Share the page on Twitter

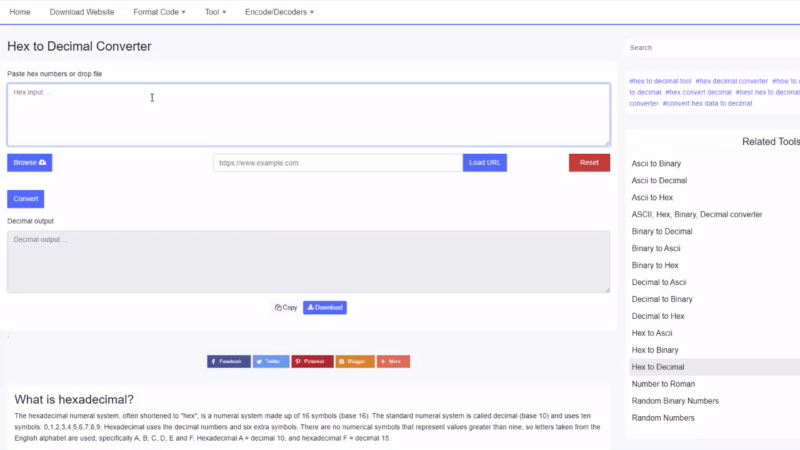(x=271, y=361)
